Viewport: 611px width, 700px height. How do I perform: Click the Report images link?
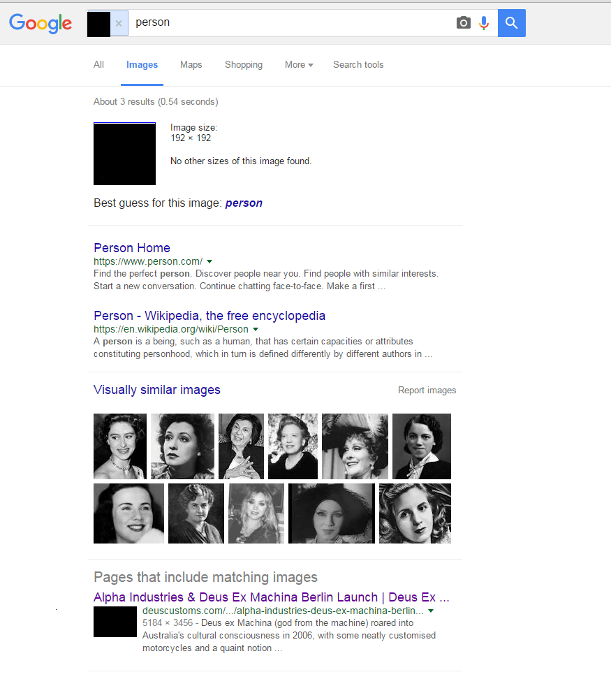(x=427, y=391)
